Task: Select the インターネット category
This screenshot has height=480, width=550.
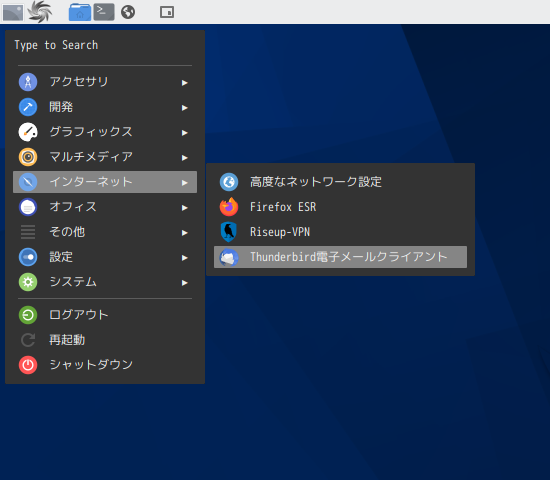Action: click(x=105, y=182)
